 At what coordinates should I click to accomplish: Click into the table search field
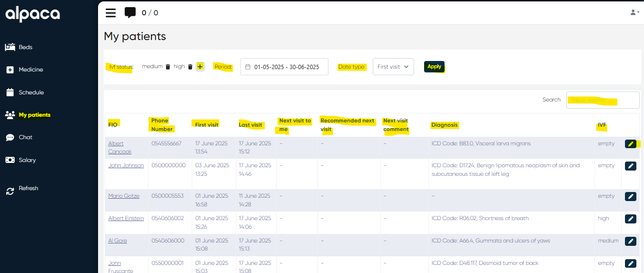tap(603, 100)
